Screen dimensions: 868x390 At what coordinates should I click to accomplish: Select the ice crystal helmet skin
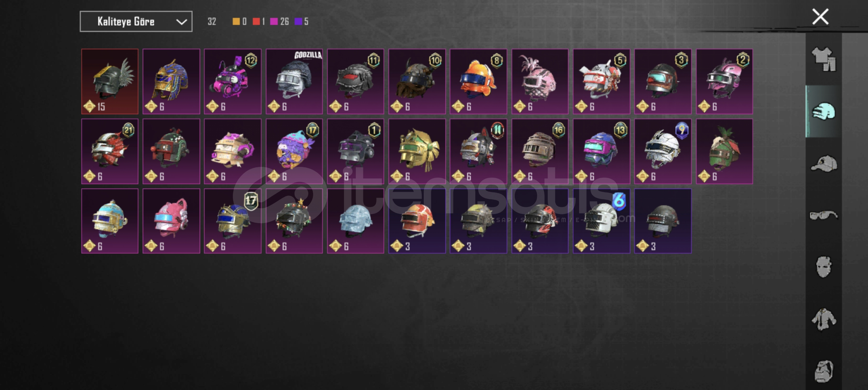355,221
